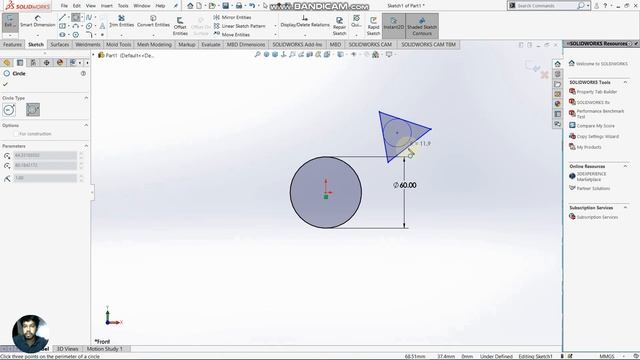640x360 pixels.
Task: Select the Offset Entities tool
Action: (180, 27)
